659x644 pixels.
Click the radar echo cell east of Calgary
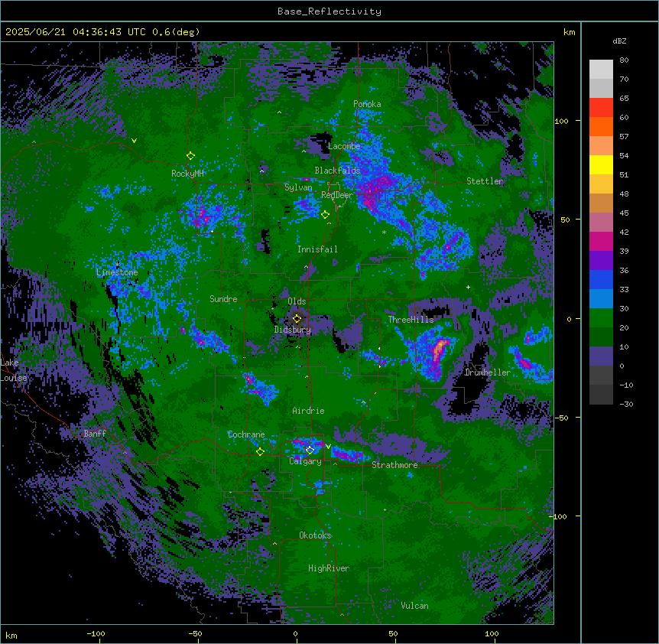349,455
